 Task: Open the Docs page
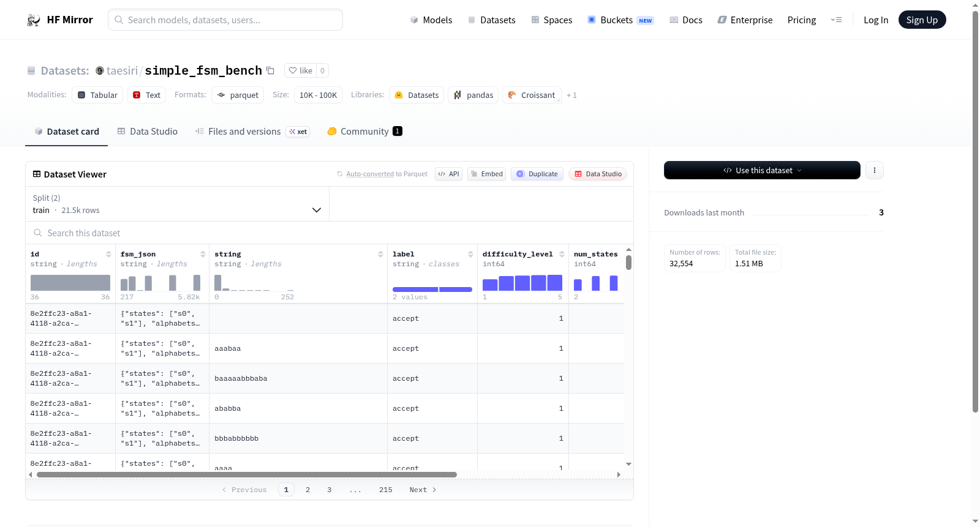[x=686, y=20]
